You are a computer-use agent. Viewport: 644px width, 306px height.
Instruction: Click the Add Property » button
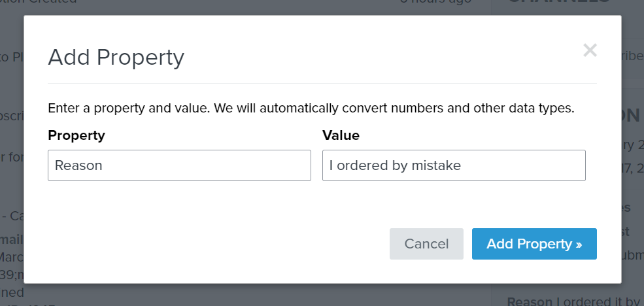534,244
